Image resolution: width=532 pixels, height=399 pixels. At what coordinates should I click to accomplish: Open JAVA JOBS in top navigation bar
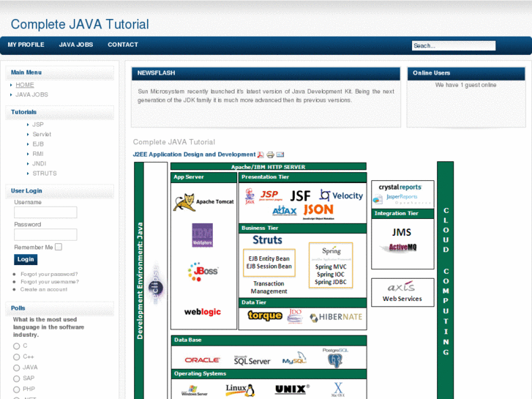75,45
